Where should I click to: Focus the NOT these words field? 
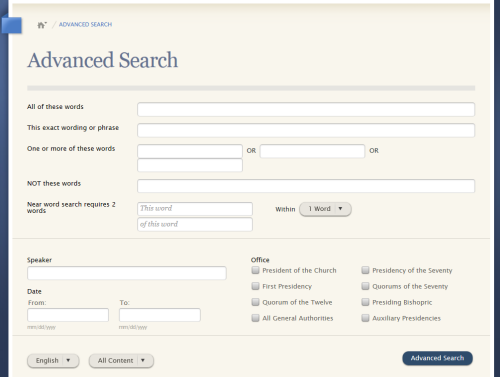coord(306,186)
